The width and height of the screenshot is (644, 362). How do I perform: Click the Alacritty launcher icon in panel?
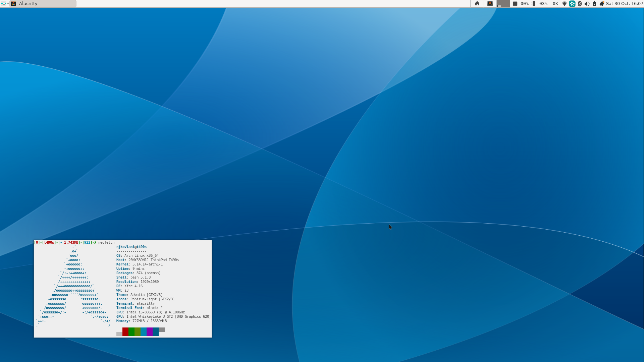coord(490,4)
